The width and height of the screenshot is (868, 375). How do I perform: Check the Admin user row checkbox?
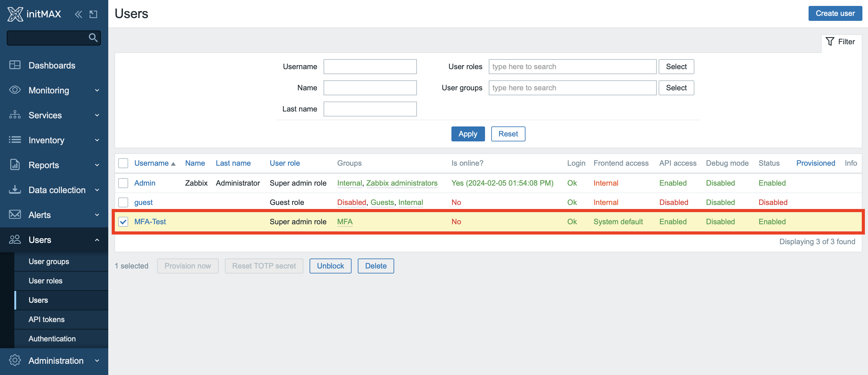[x=123, y=183]
